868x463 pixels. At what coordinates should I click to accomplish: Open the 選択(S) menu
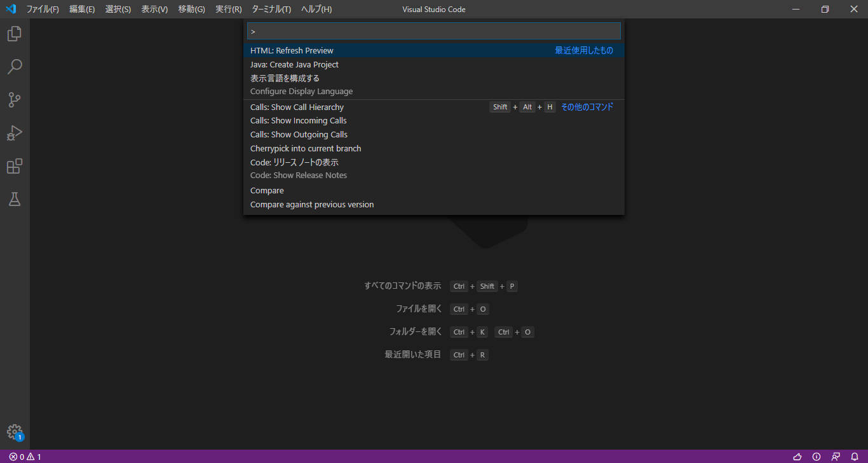pyautogui.click(x=118, y=10)
